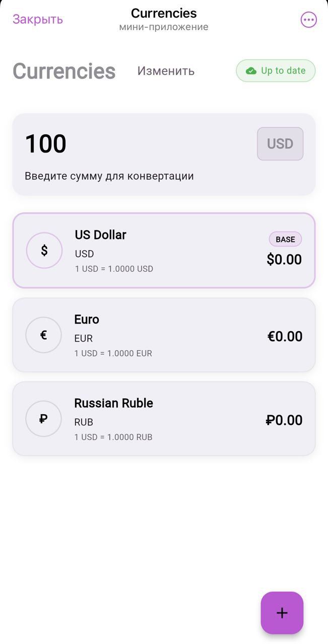328x644 pixels.
Task: Open the USD base currency selector
Action: click(x=280, y=144)
